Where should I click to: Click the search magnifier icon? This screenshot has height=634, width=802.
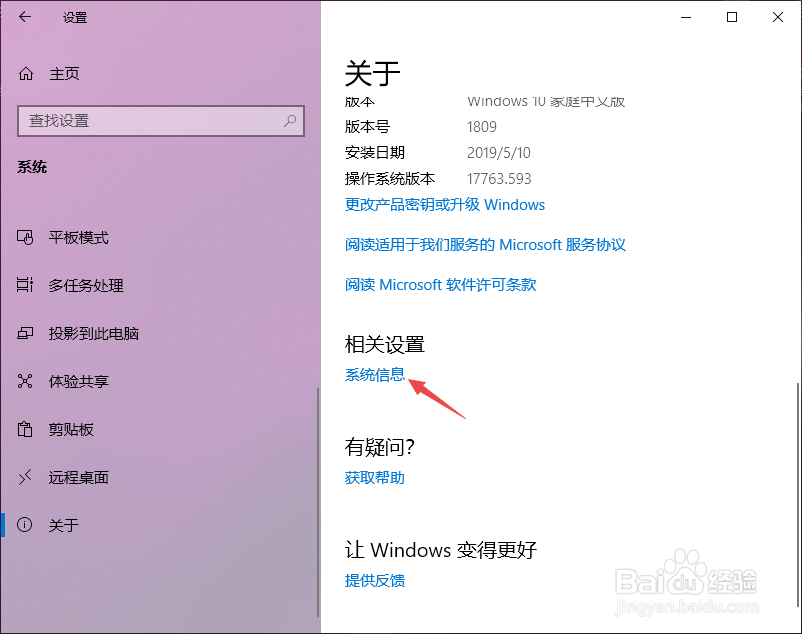click(x=290, y=121)
